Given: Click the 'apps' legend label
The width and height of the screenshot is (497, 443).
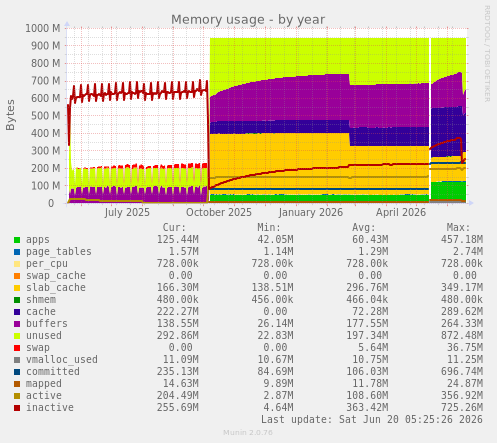Looking at the screenshot, I should coord(38,240).
